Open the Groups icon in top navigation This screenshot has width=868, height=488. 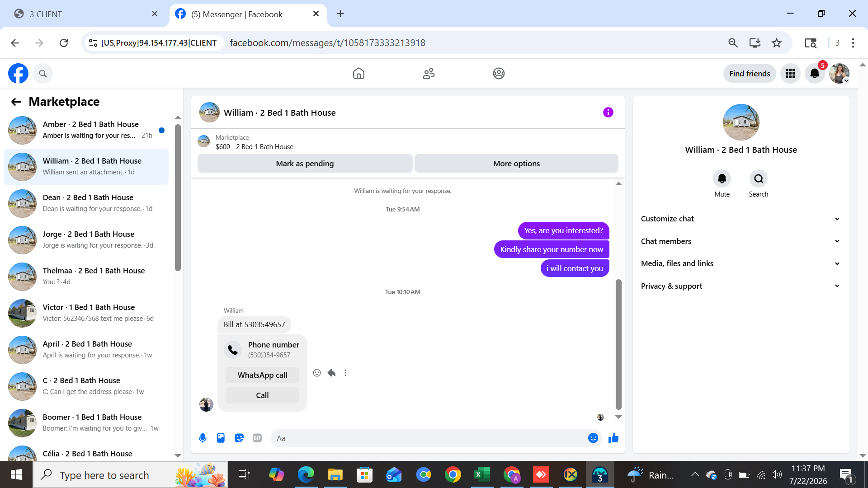point(499,73)
